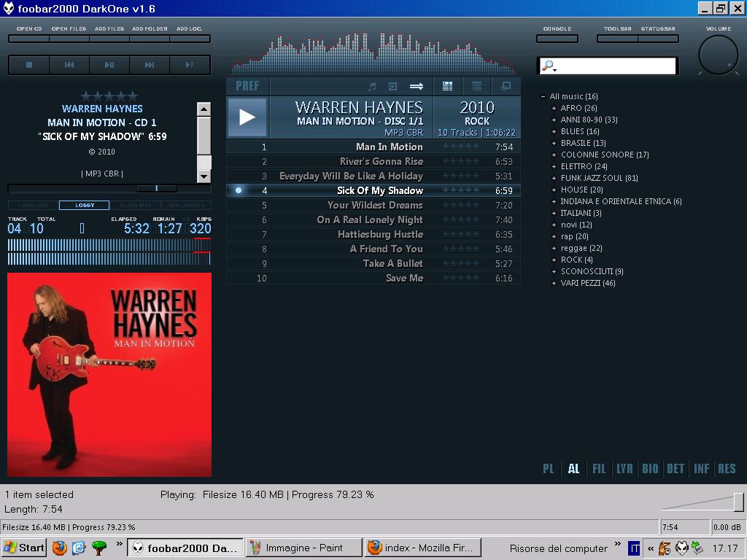Click foobar2000 alien icon in system tray
Image resolution: width=747 pixels, height=560 pixels.
coord(682,548)
